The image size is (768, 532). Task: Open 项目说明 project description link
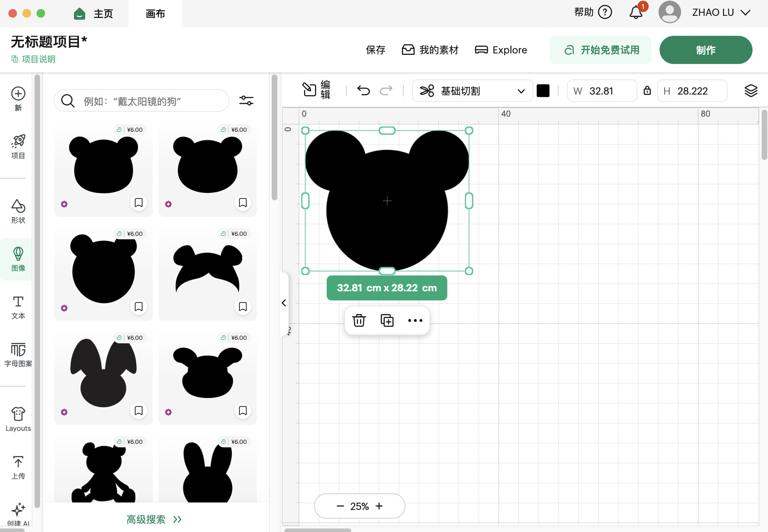[33, 59]
